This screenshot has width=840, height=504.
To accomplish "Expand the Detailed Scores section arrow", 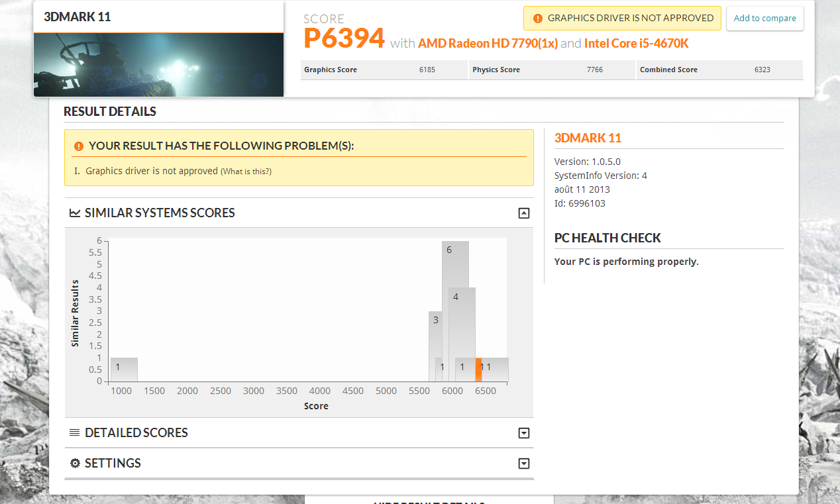I will [524, 433].
